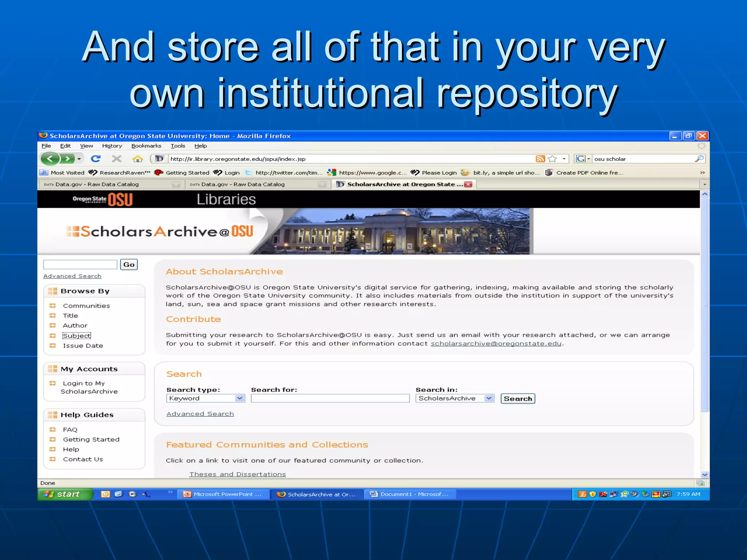This screenshot has height=560, width=747.
Task: Expand the quick launch overflow chevron
Action: pyautogui.click(x=170, y=492)
